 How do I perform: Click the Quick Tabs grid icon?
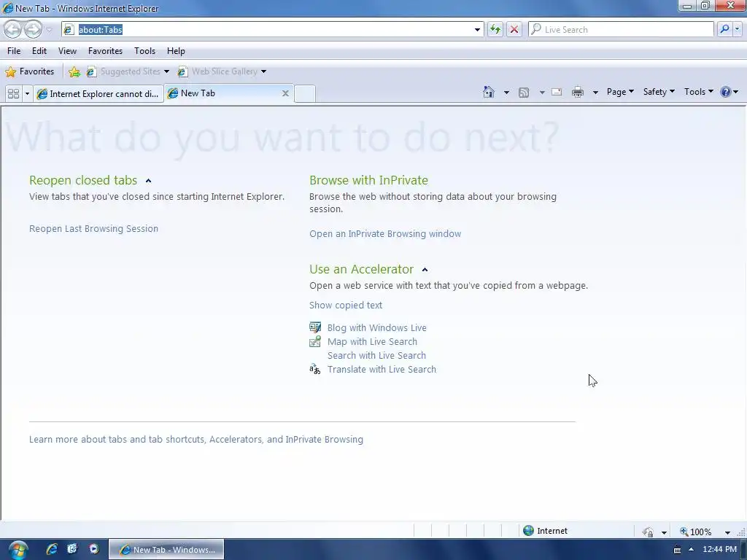click(13, 94)
